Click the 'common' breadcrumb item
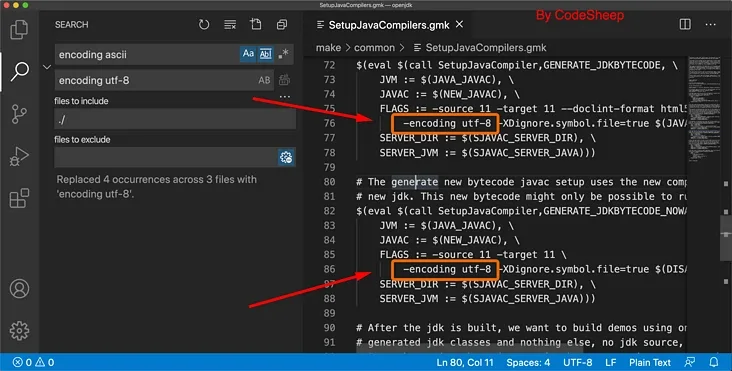The image size is (732, 371). tap(374, 48)
